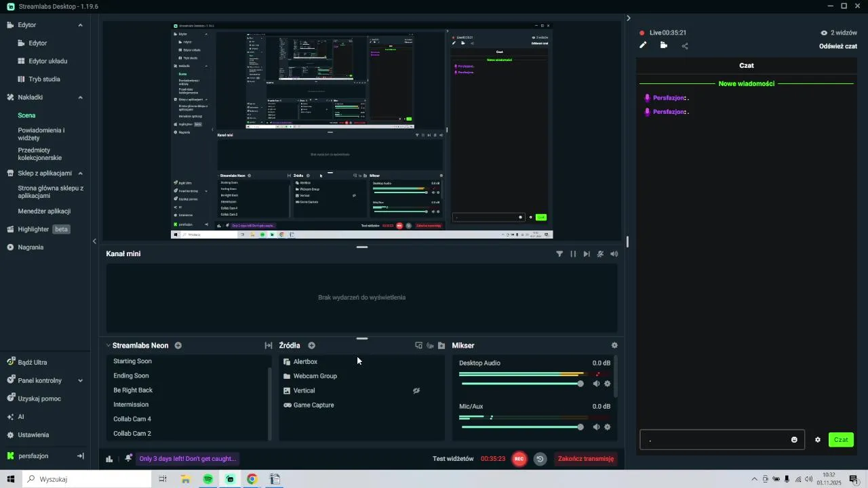
Task: Adjust the Mic/Aux volume slider
Action: [x=521, y=427]
